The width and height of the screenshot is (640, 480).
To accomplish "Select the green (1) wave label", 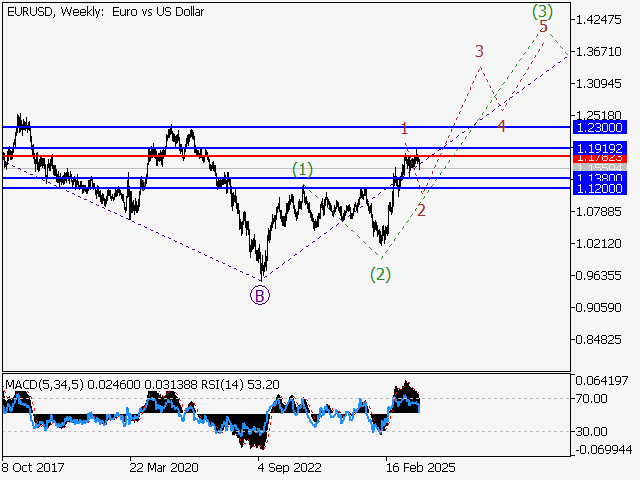I will coord(302,170).
